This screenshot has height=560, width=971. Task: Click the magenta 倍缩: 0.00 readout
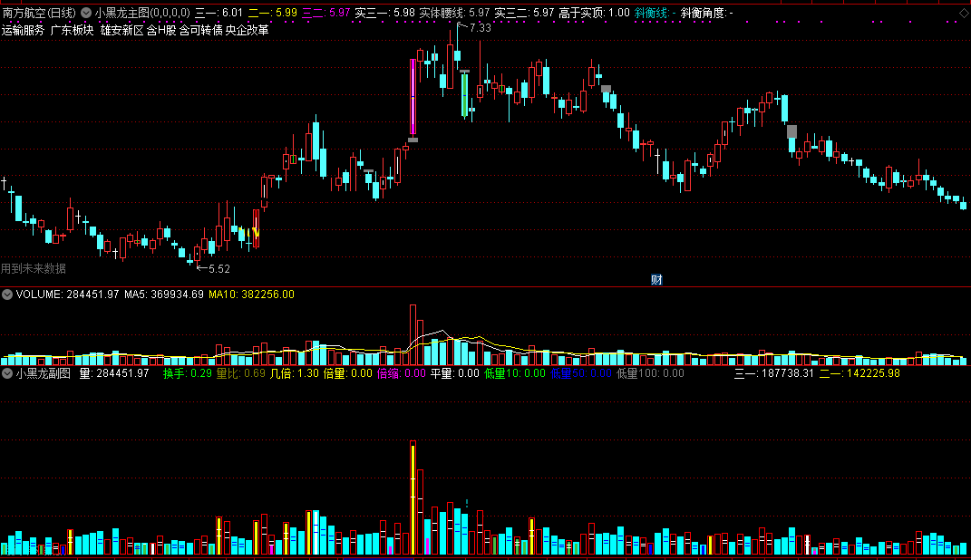402,373
